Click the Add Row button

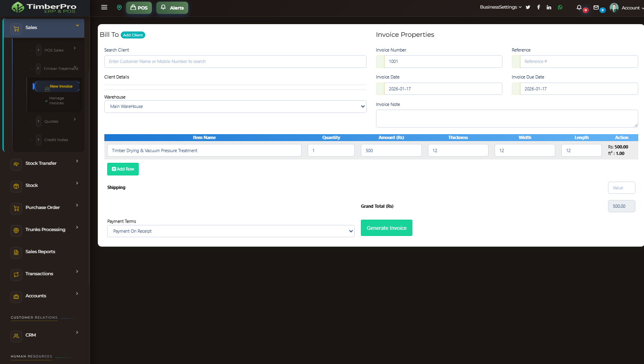(x=123, y=169)
